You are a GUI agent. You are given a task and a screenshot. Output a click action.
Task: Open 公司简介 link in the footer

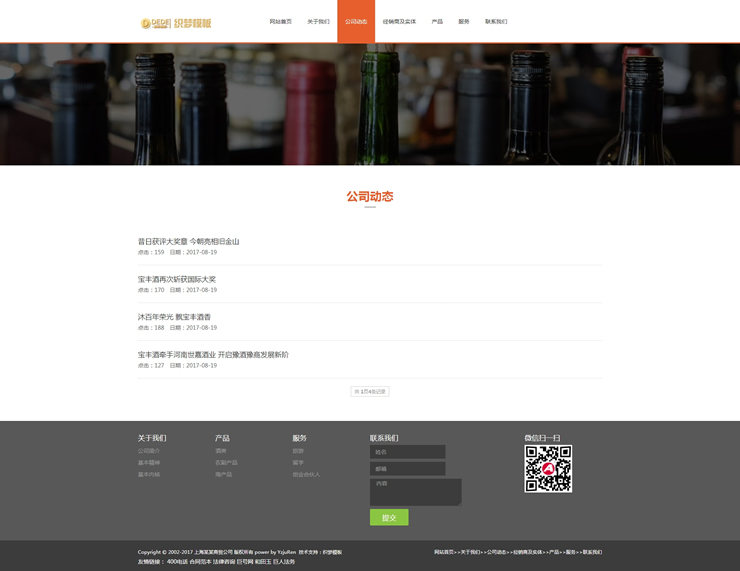[x=149, y=451]
